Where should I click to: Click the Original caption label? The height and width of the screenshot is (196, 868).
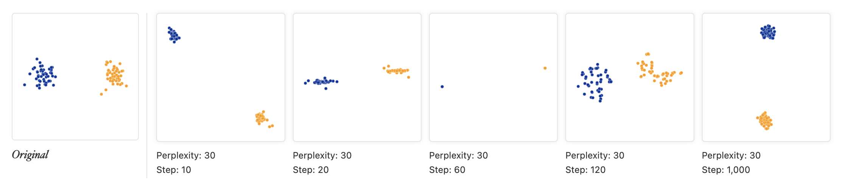(30, 155)
